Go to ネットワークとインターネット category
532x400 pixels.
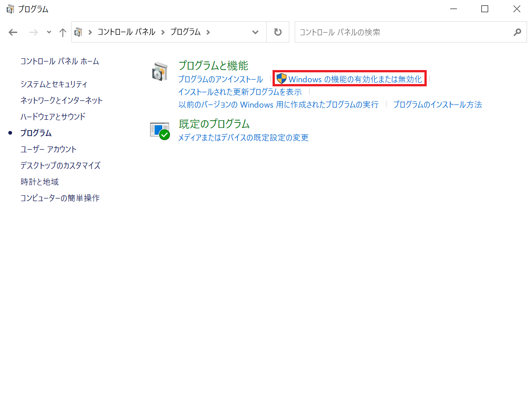coord(61,100)
